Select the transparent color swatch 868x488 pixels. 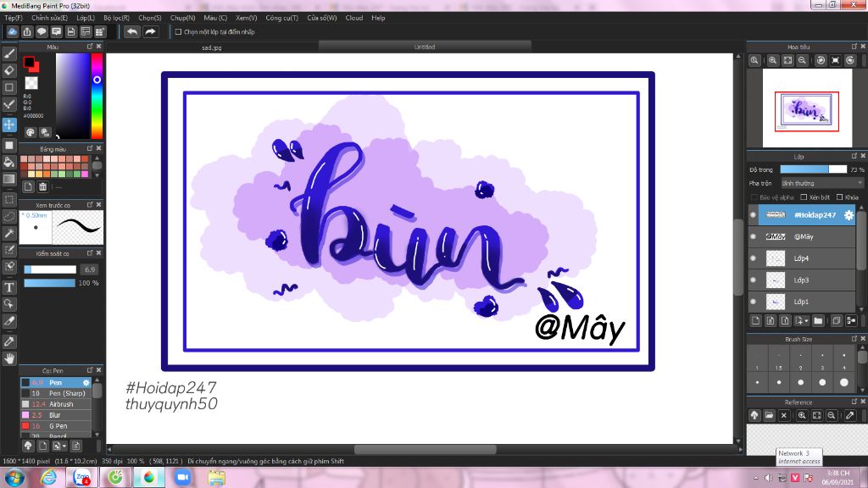pyautogui.click(x=31, y=83)
